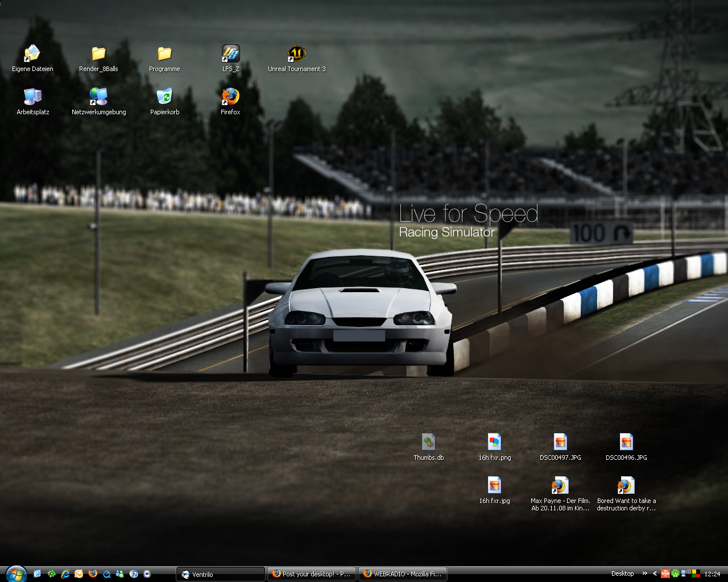Expand hidden system tray icons arrow
This screenshot has width=728, height=582.
(x=655, y=574)
